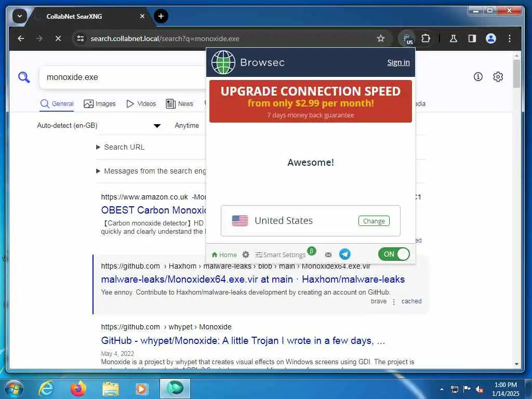532x399 pixels.
Task: Switch to the Videos search tab
Action: (141, 104)
